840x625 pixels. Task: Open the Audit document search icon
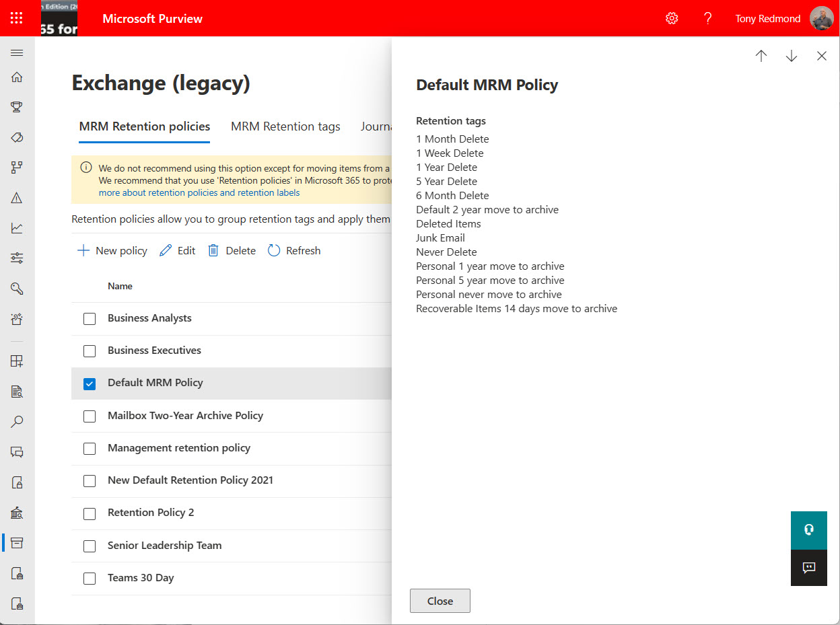tap(17, 392)
